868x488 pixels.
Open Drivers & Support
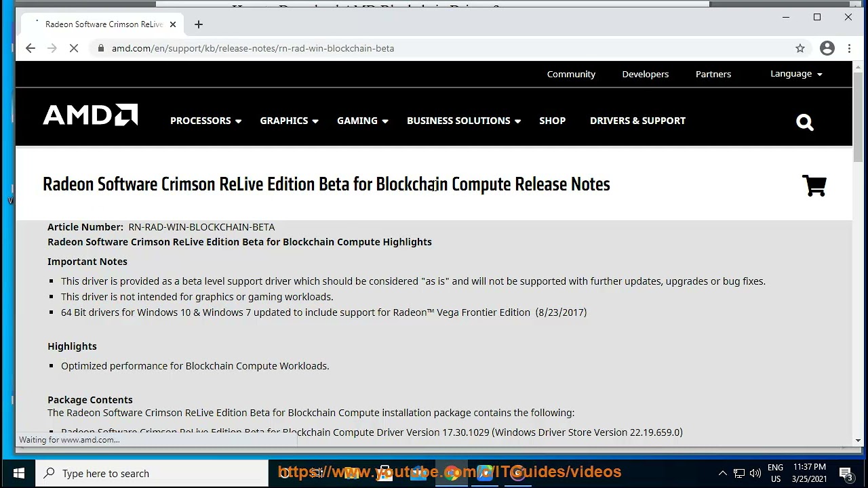tap(637, 121)
